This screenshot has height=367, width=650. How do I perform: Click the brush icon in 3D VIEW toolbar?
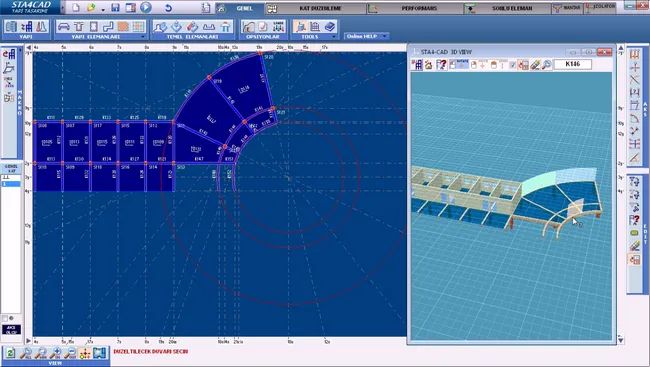(535, 64)
